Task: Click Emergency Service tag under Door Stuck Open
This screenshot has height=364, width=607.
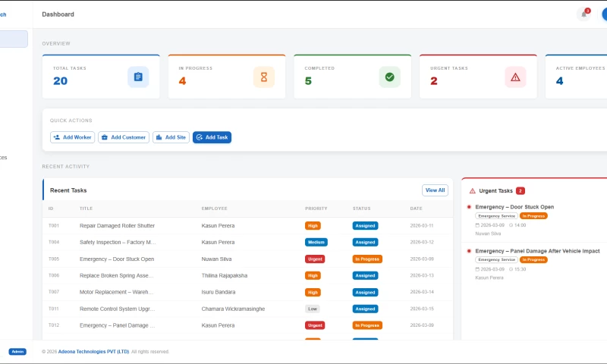Action: click(x=497, y=216)
